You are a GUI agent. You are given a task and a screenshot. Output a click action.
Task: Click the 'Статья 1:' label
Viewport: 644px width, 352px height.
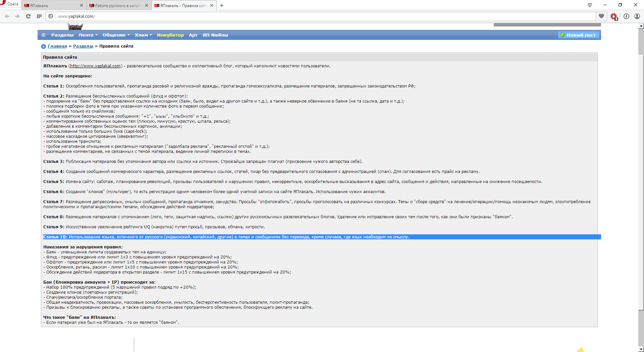click(x=54, y=86)
